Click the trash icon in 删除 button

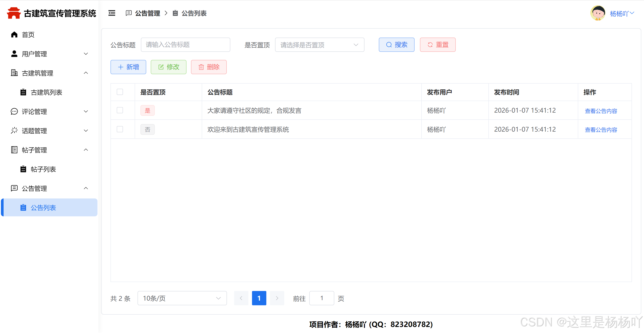pyautogui.click(x=201, y=67)
